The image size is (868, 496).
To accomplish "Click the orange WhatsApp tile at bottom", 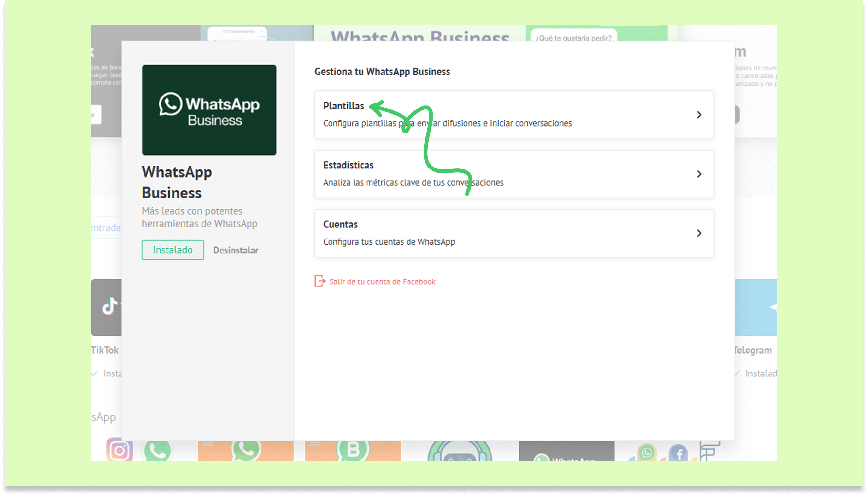I will 246,450.
